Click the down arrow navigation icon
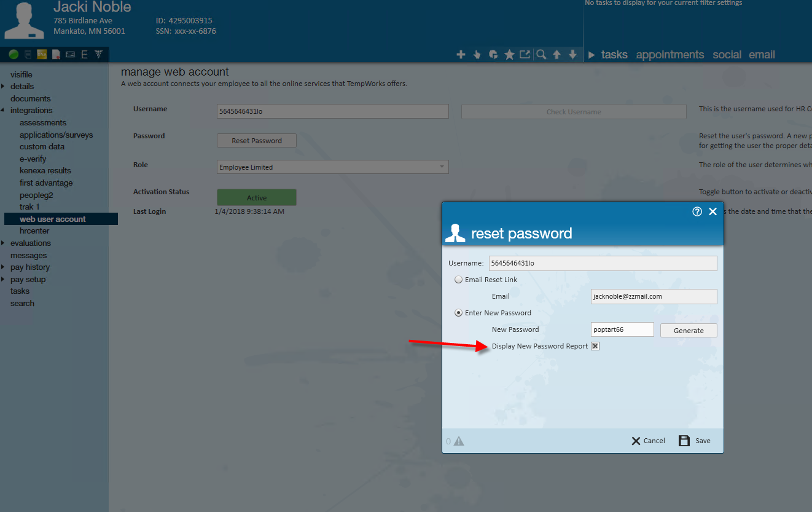812x512 pixels. [x=572, y=55]
